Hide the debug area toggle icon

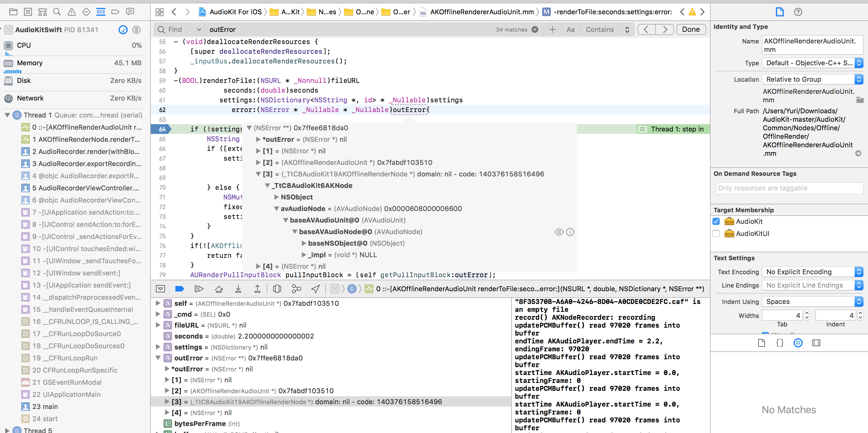160,288
